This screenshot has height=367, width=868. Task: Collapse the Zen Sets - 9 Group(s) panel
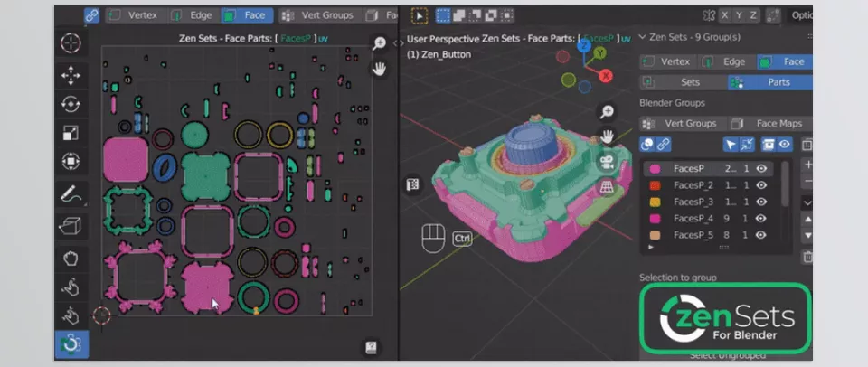[643, 37]
